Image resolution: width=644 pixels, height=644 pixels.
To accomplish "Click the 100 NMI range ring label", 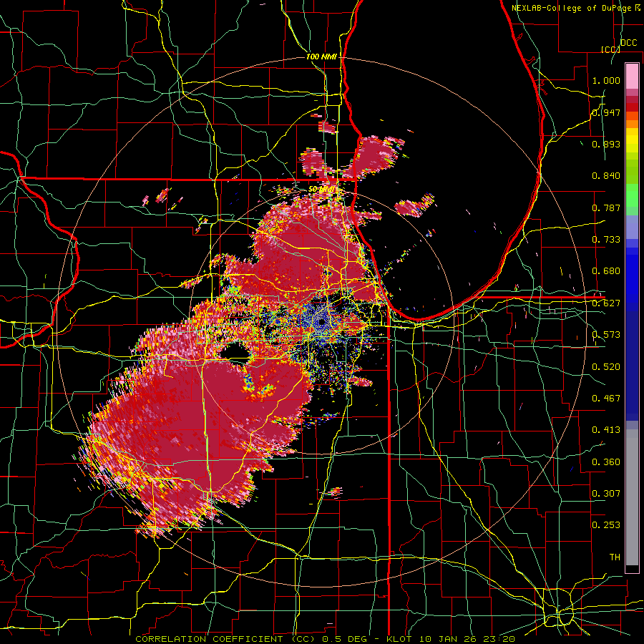I will 321,57.
